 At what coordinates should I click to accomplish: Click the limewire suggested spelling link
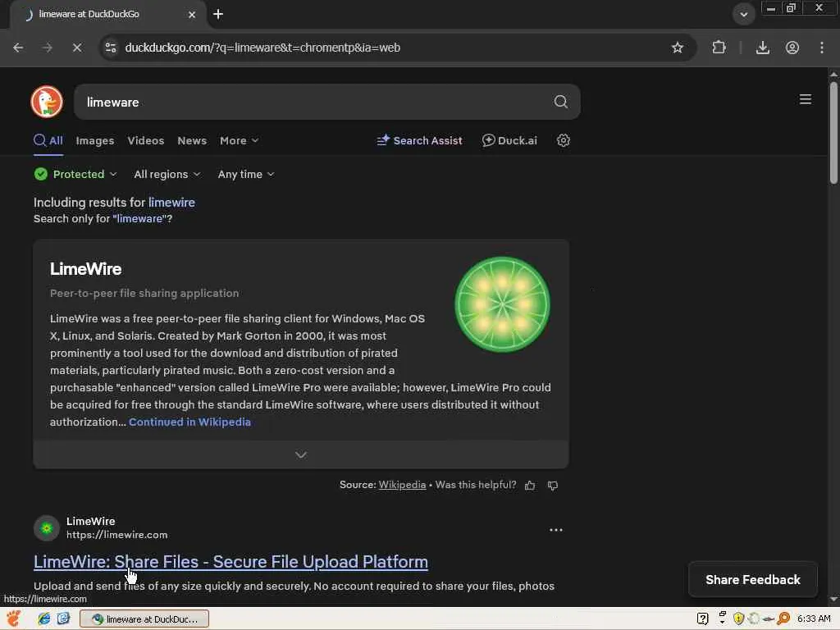point(171,203)
